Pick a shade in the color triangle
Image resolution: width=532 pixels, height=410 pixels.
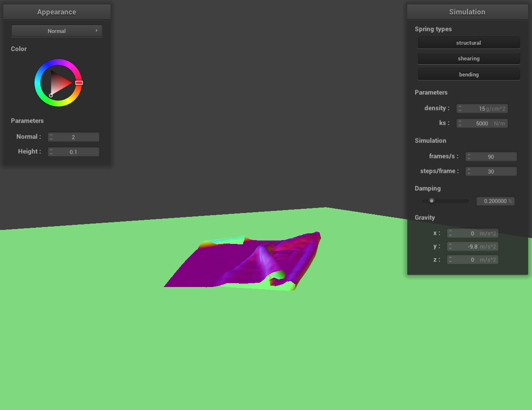tap(60, 82)
